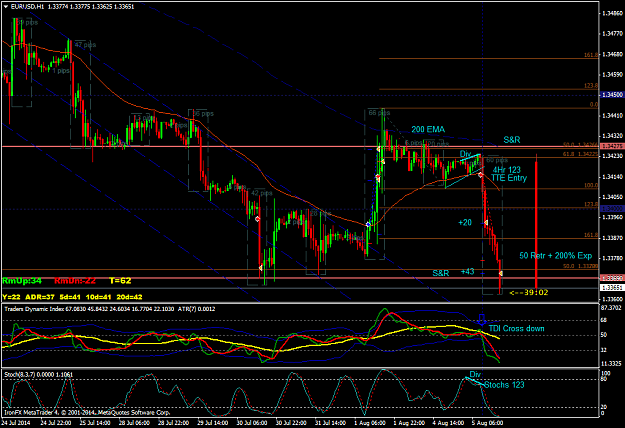Click the red 'RmDn:-22' readout
Viewport: 625px width, 428px height.
coord(75,281)
